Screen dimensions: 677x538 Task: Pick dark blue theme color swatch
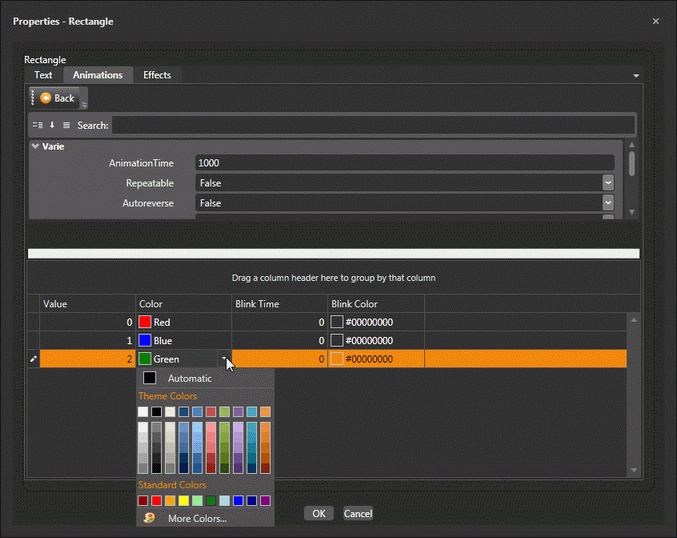pos(183,411)
